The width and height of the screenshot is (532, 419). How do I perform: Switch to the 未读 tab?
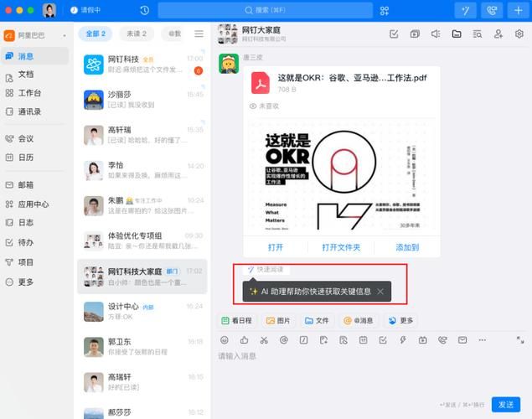tap(136, 34)
